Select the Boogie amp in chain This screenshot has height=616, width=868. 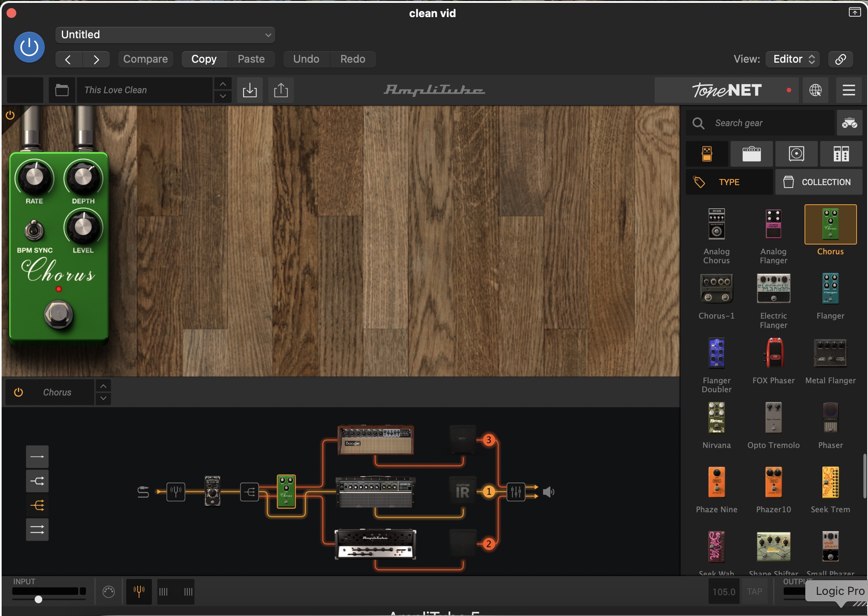(376, 440)
